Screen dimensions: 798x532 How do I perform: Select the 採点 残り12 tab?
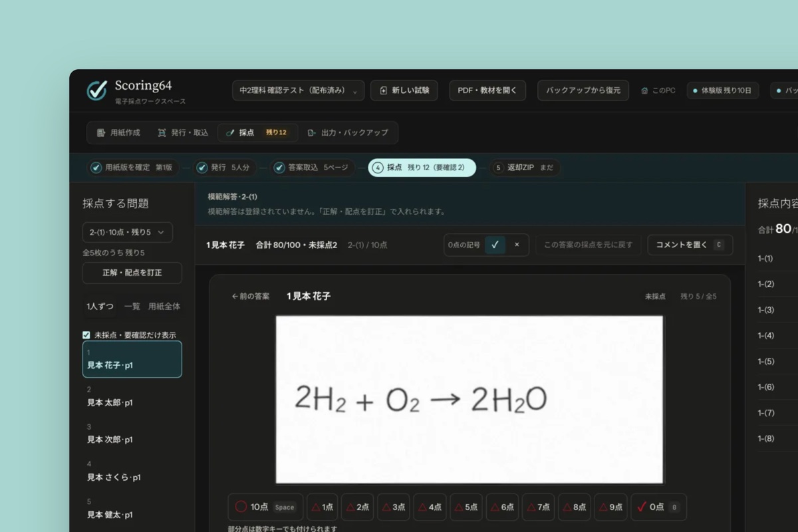[257, 132]
